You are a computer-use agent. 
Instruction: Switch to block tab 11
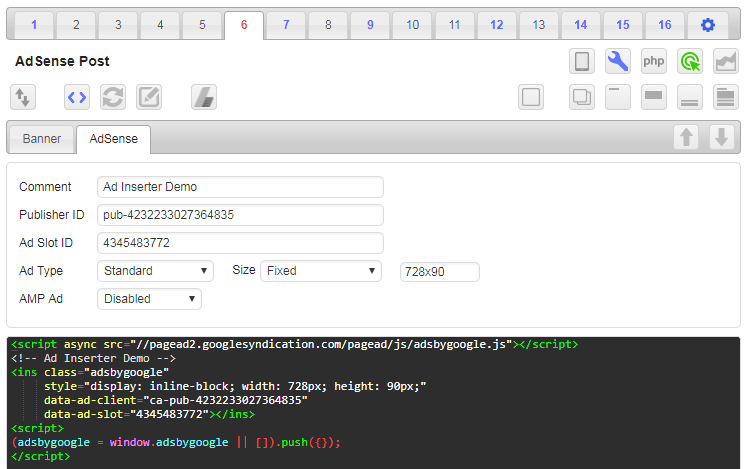[x=454, y=25]
